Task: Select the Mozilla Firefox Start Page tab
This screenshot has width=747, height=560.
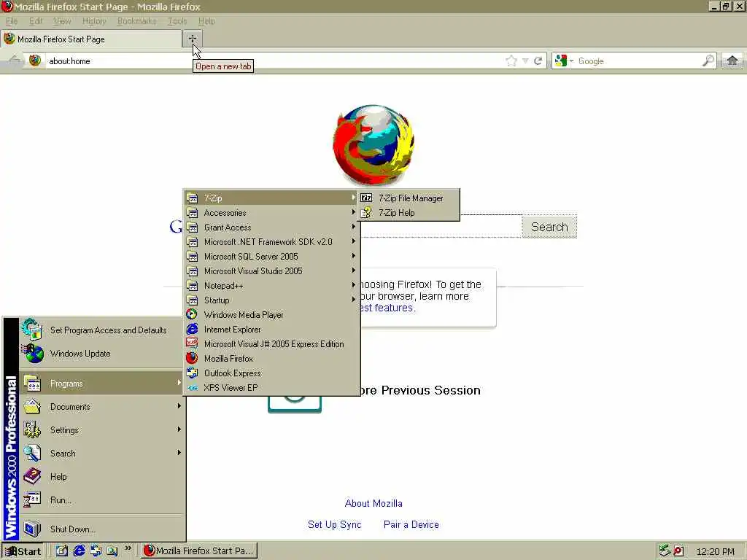Action: pos(91,39)
